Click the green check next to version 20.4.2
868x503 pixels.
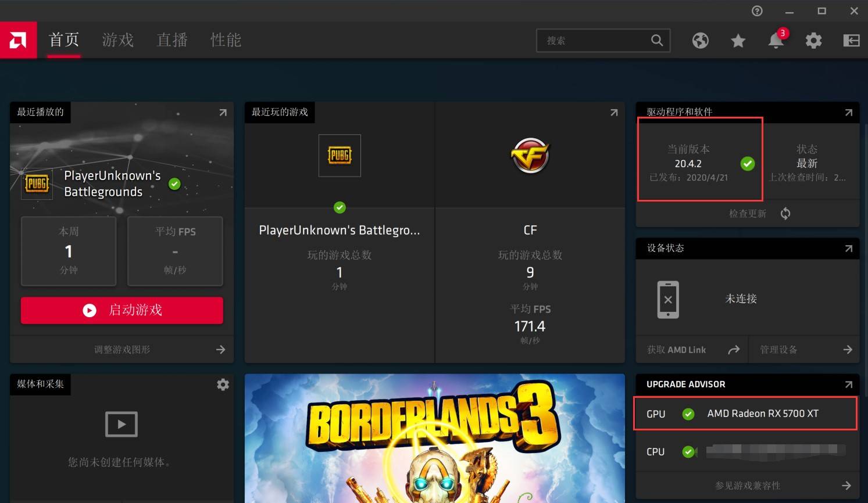pyautogui.click(x=748, y=164)
